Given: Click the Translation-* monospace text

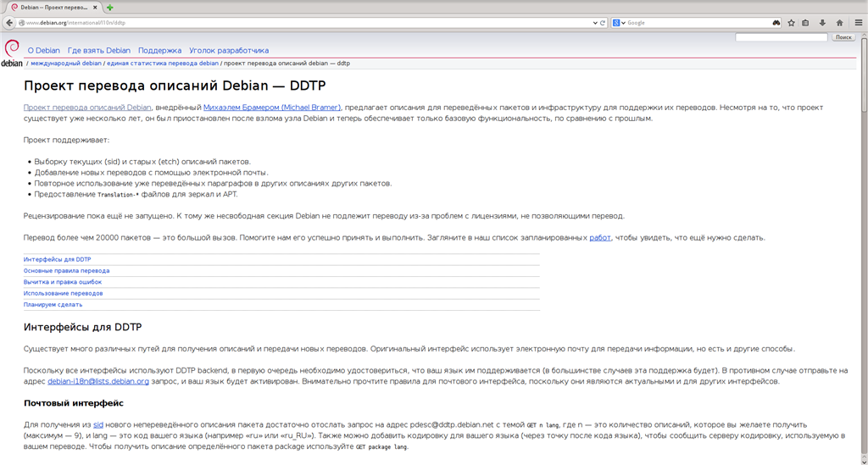Looking at the screenshot, I should 118,195.
